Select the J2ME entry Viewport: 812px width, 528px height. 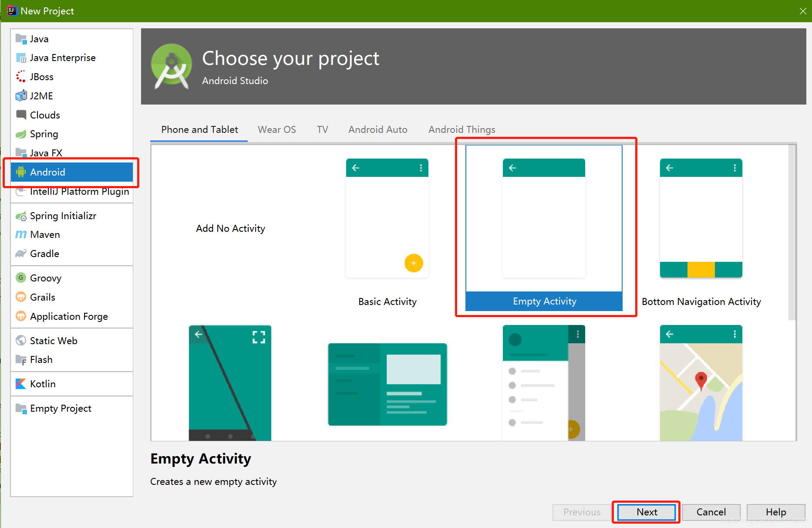[72, 96]
